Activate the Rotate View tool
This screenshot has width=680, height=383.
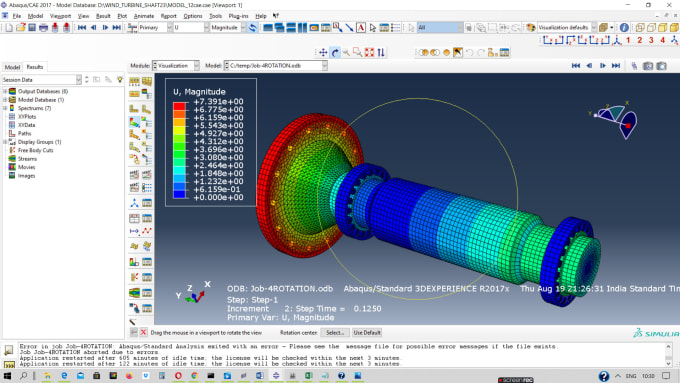pos(335,52)
